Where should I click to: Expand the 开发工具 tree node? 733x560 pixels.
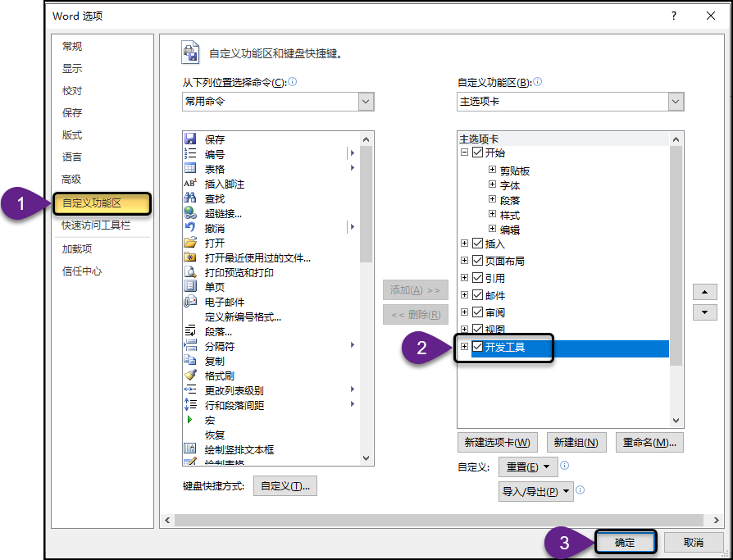[464, 347]
